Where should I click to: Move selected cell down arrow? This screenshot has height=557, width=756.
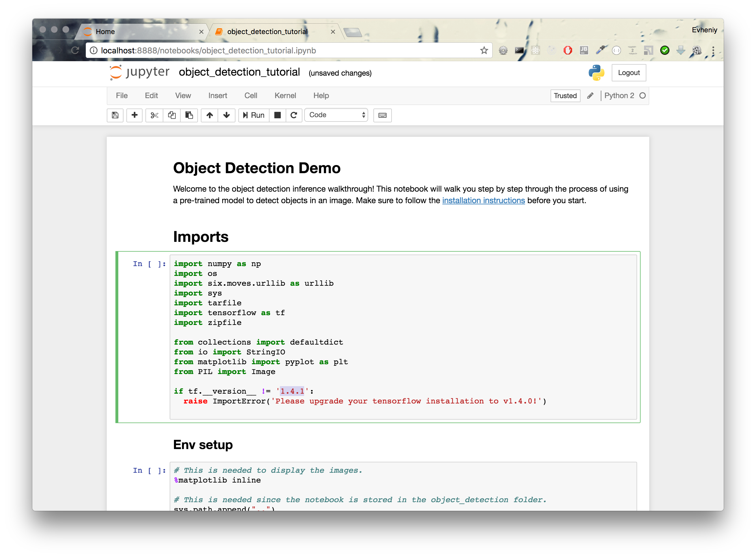pos(227,115)
